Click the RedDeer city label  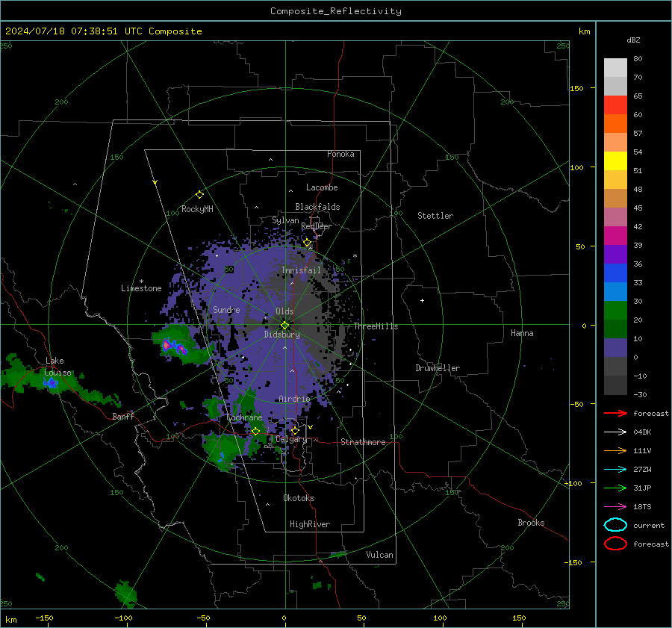(317, 226)
